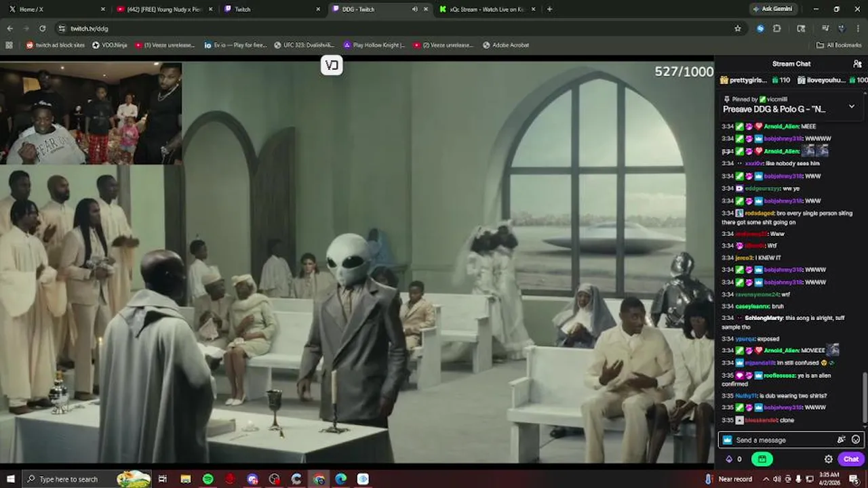Open the Windows Start menu
Image resolution: width=868 pixels, height=488 pixels.
[10, 479]
